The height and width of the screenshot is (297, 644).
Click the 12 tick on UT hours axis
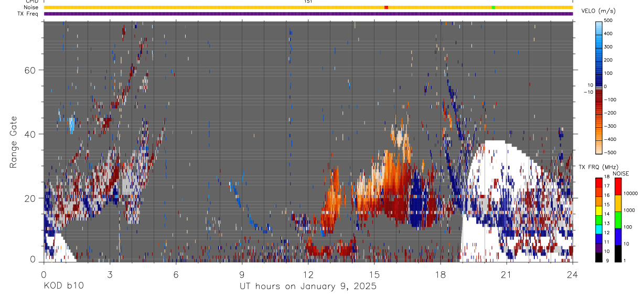[308, 274]
